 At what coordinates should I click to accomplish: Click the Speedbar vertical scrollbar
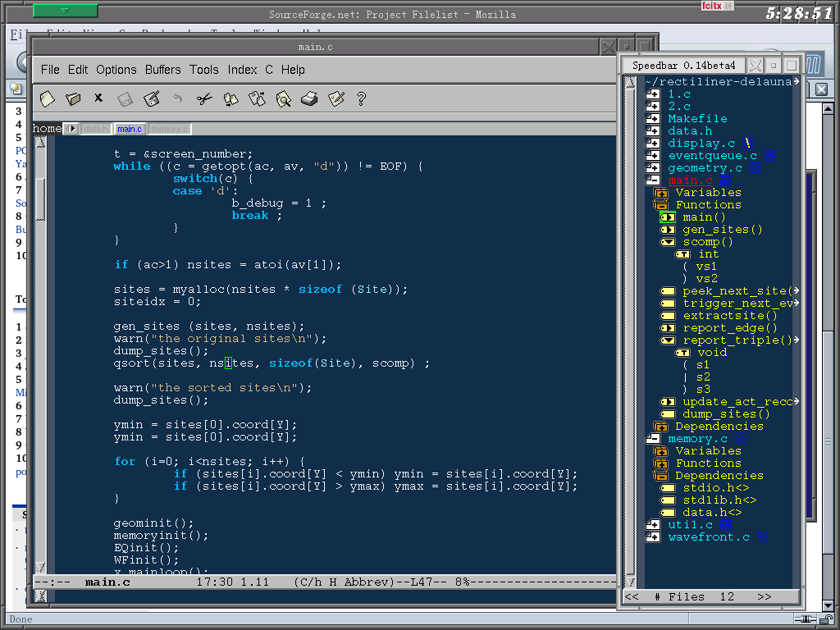[x=629, y=328]
